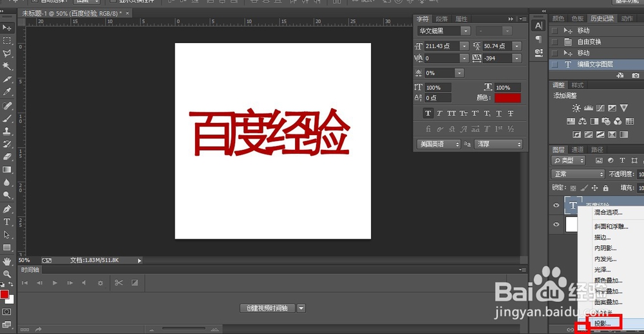
Task: Choose 描边... from layer style menu
Action: point(603,237)
